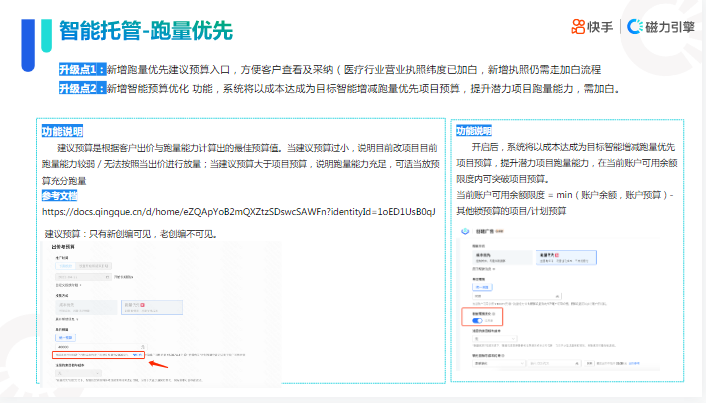Click the highlighted 升级点2 label
Image resolution: width=706 pixels, height=403 pixels.
click(82, 88)
